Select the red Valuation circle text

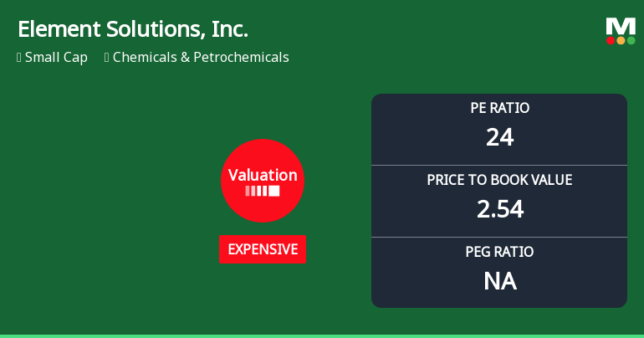tap(263, 175)
